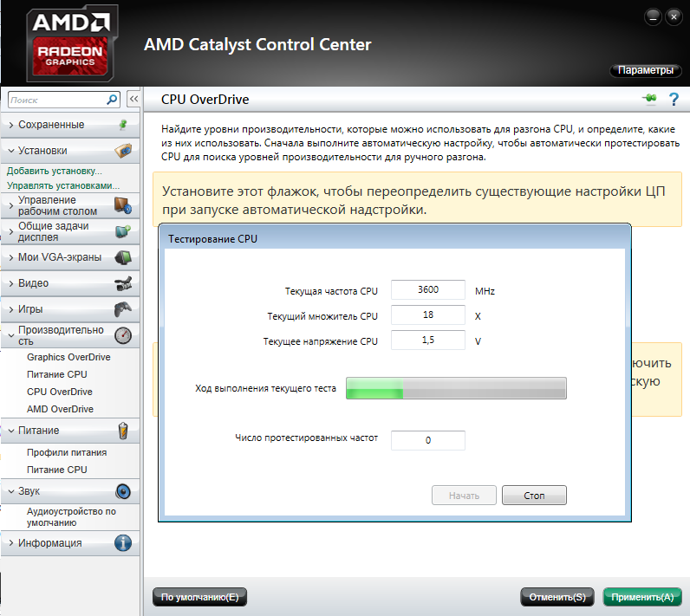The width and height of the screenshot is (690, 616).
Task: Click the info icon beside Информация
Action: (x=123, y=543)
